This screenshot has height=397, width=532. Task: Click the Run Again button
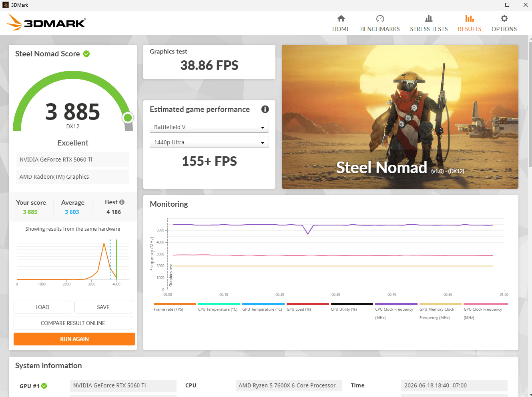pos(74,339)
